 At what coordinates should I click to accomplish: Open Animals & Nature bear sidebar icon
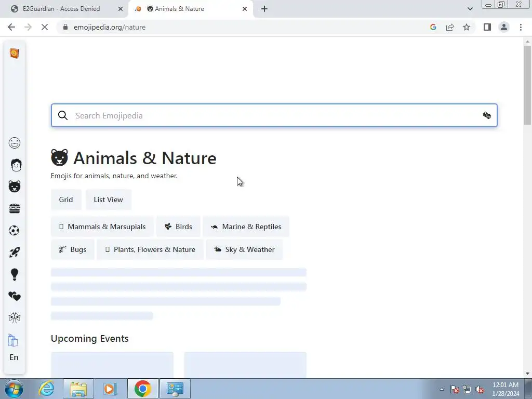click(14, 187)
